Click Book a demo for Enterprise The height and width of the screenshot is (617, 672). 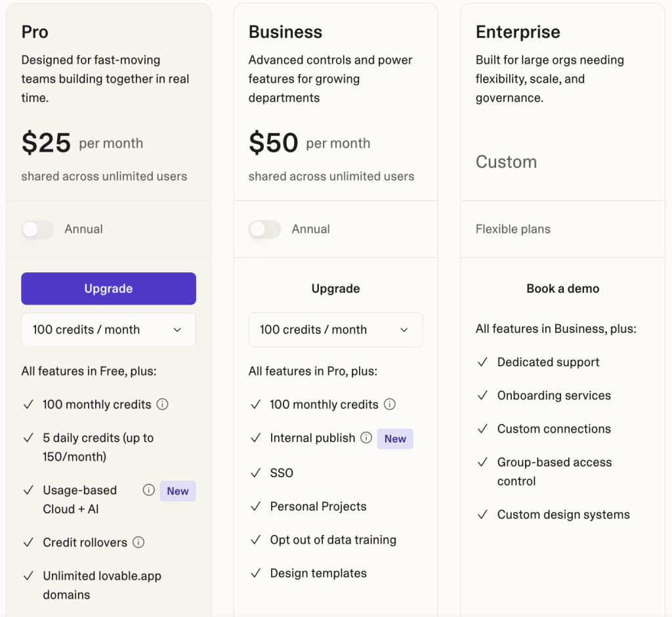pyautogui.click(x=562, y=289)
